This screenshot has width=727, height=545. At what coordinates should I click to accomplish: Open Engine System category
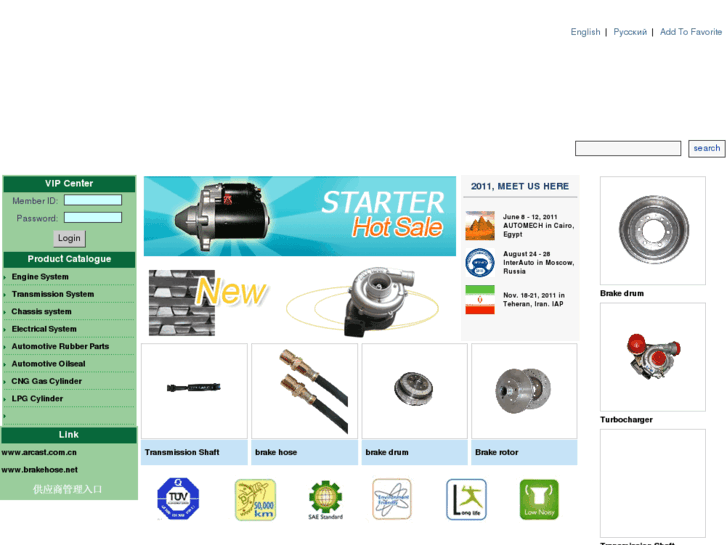40,277
